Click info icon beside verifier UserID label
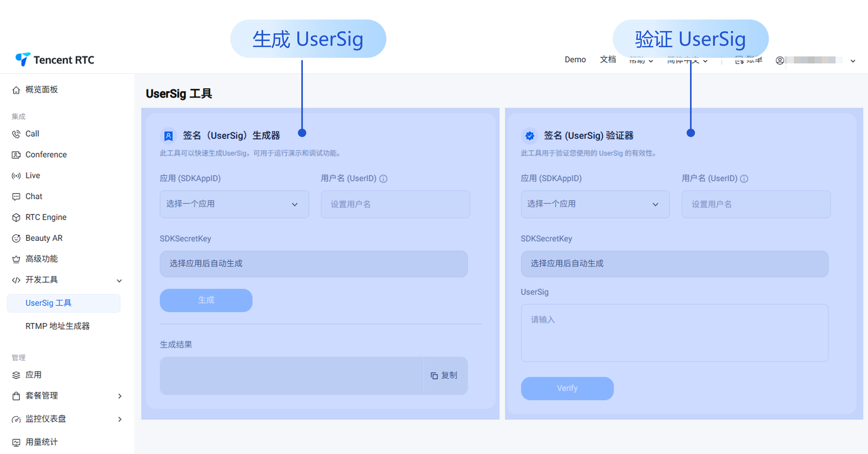The width and height of the screenshot is (868, 454). (x=744, y=179)
